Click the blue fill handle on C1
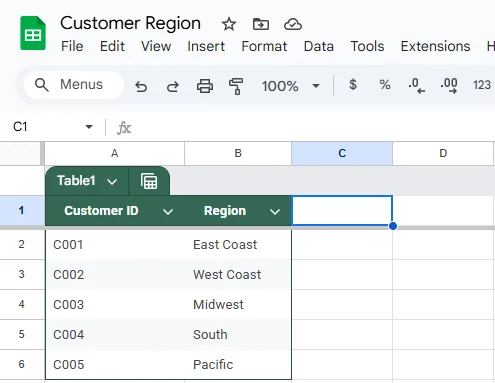Image resolution: width=495 pixels, height=383 pixels. click(393, 226)
